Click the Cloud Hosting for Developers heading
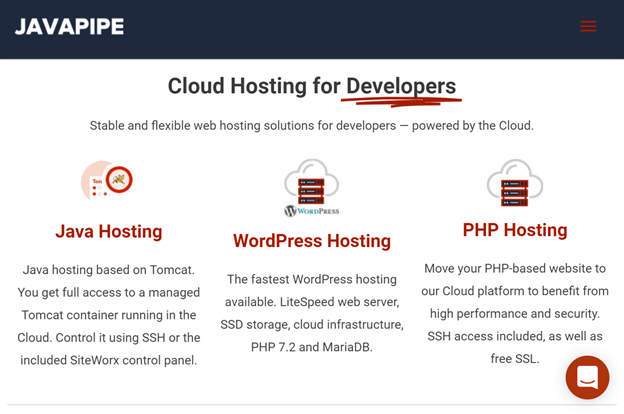The width and height of the screenshot is (624, 414). (312, 86)
